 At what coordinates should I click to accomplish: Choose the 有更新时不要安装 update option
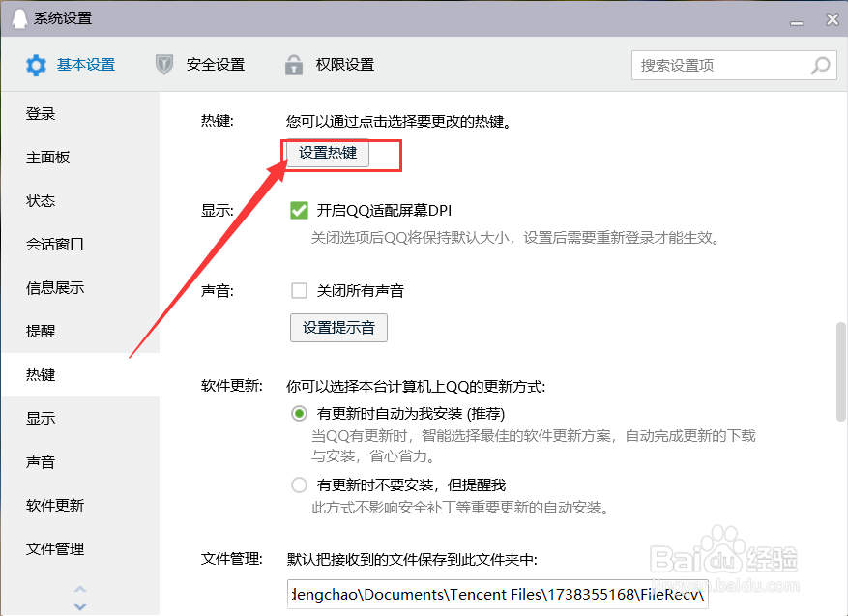[299, 484]
